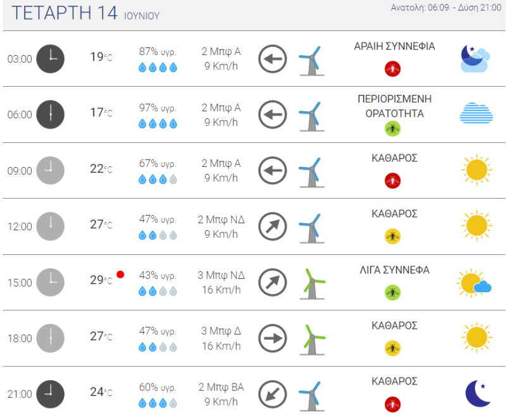Click the moon and cloud icon at 03:00
This screenshot has width=506, height=420.
coord(475,59)
